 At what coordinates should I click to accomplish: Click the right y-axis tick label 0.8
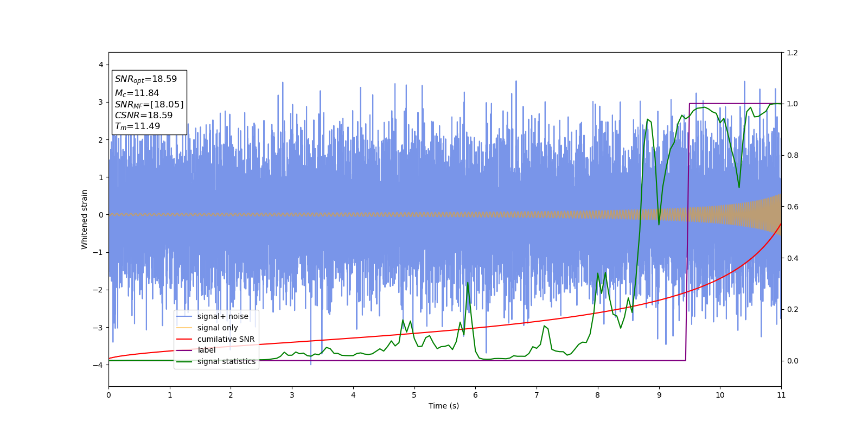[x=792, y=155]
